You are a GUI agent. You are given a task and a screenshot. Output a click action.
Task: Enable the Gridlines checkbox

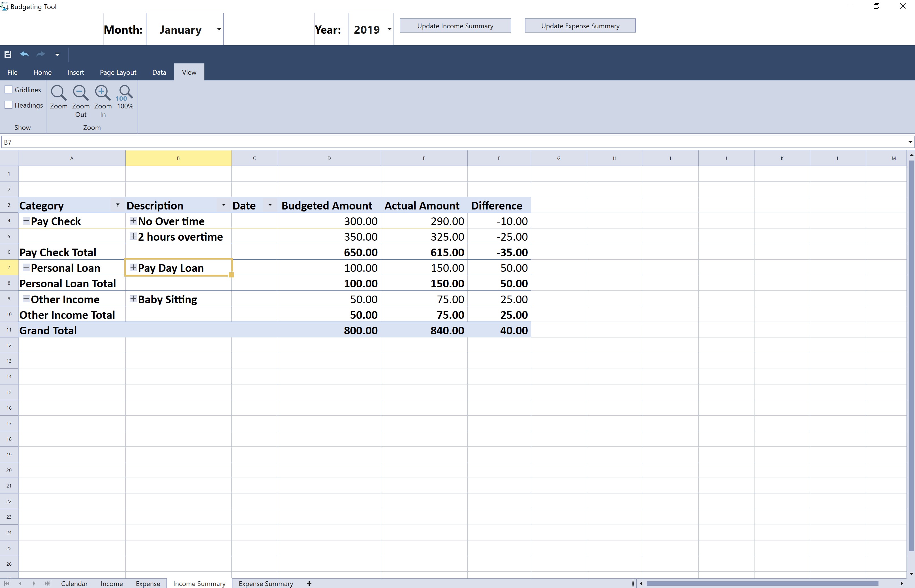8,89
